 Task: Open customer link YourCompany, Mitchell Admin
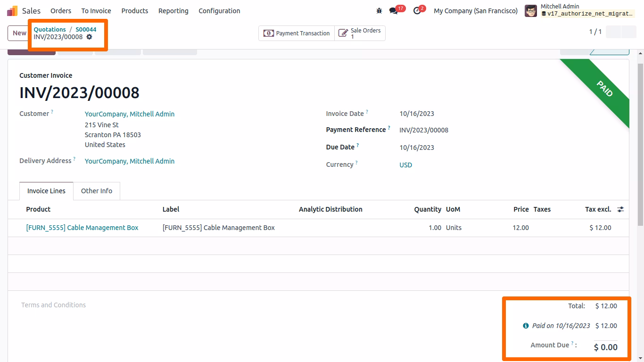[130, 114]
